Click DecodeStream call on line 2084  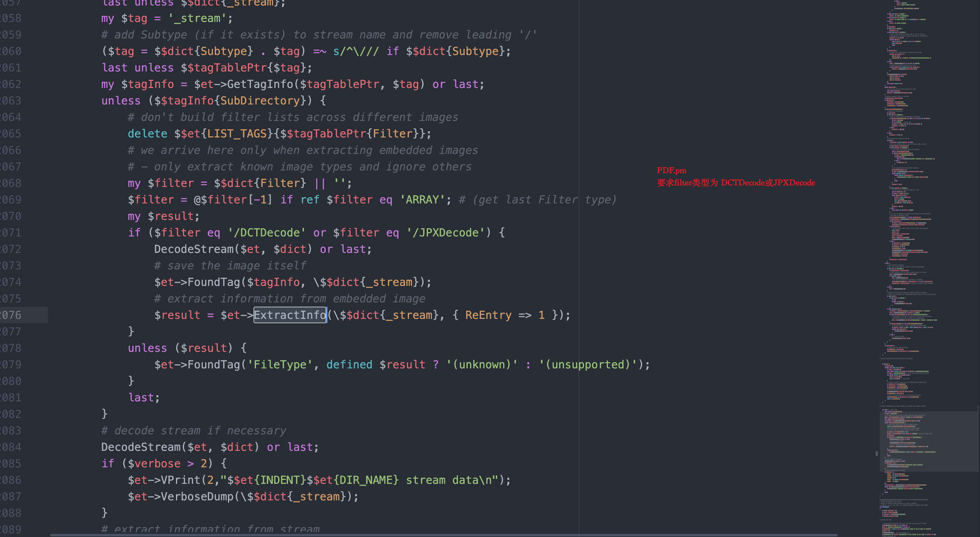(x=141, y=447)
